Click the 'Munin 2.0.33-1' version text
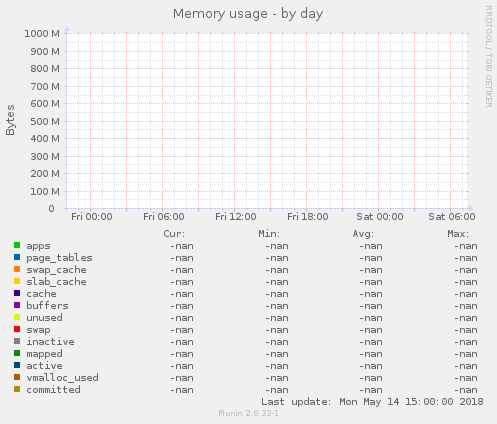This screenshot has width=497, height=424. coord(248,413)
